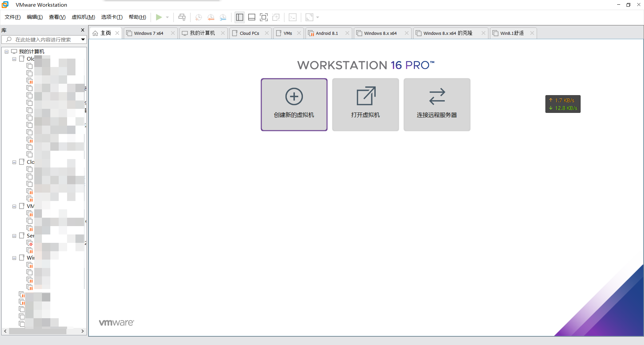Click the home icon on 主页 tab

pyautogui.click(x=95, y=33)
